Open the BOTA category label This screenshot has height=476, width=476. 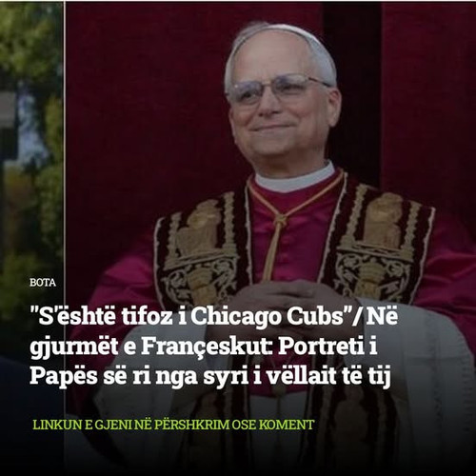pyautogui.click(x=43, y=283)
